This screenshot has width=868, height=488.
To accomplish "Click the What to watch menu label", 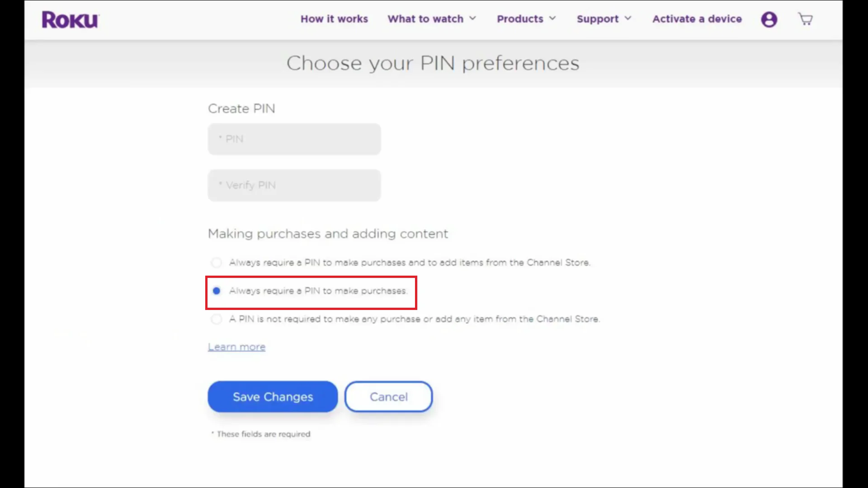I will [425, 19].
